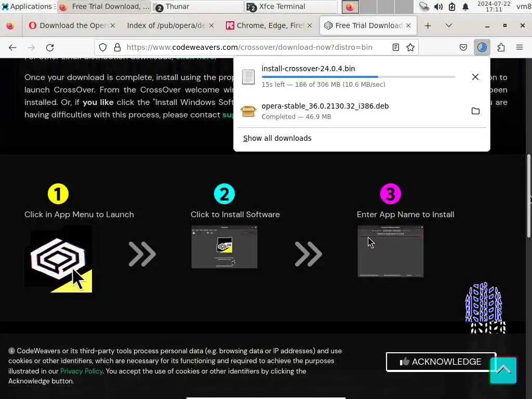Click the blue building chat widget

coord(485,308)
